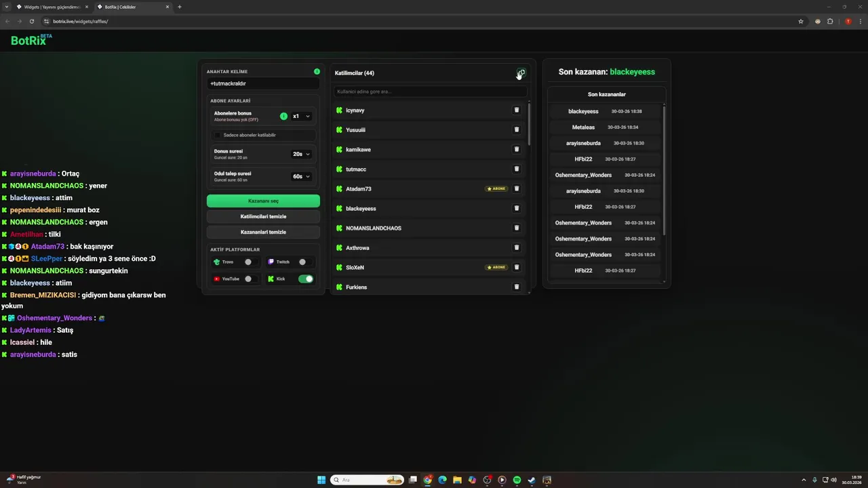Open a new browser tab

tap(180, 7)
